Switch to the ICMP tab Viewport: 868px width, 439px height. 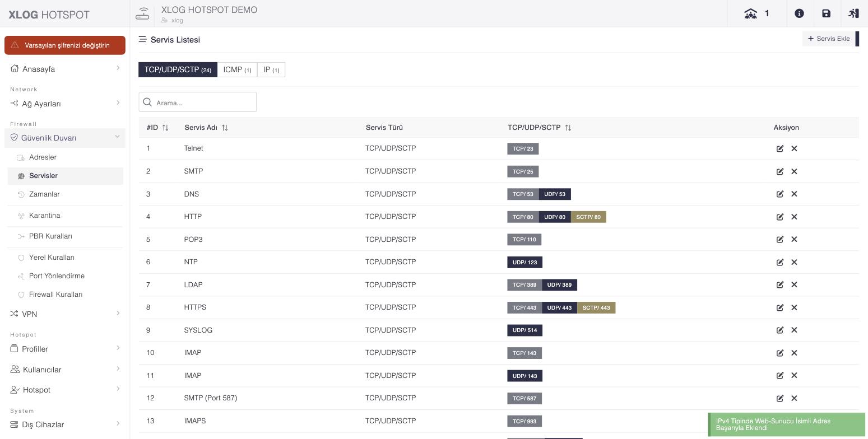pyautogui.click(x=237, y=69)
